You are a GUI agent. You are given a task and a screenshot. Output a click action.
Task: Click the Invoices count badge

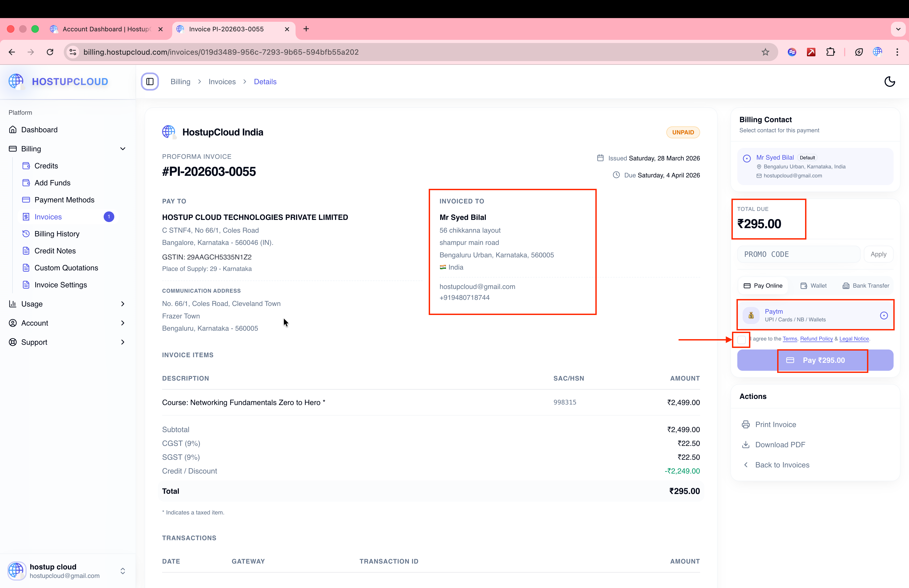click(x=109, y=217)
